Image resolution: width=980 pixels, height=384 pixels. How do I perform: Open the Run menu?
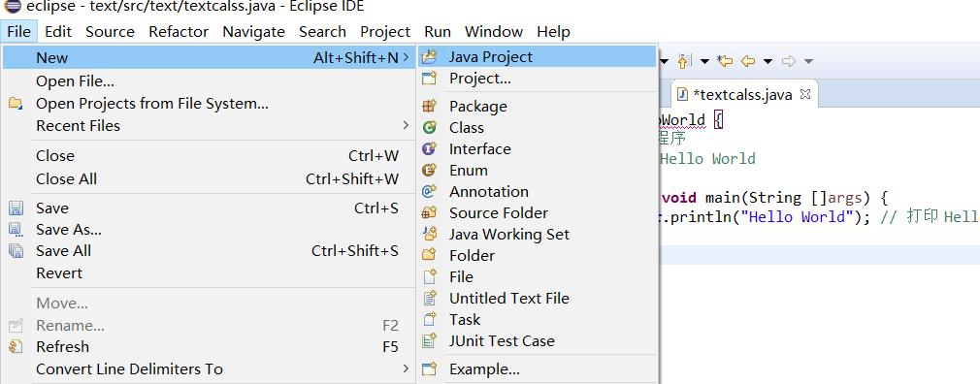tap(438, 31)
